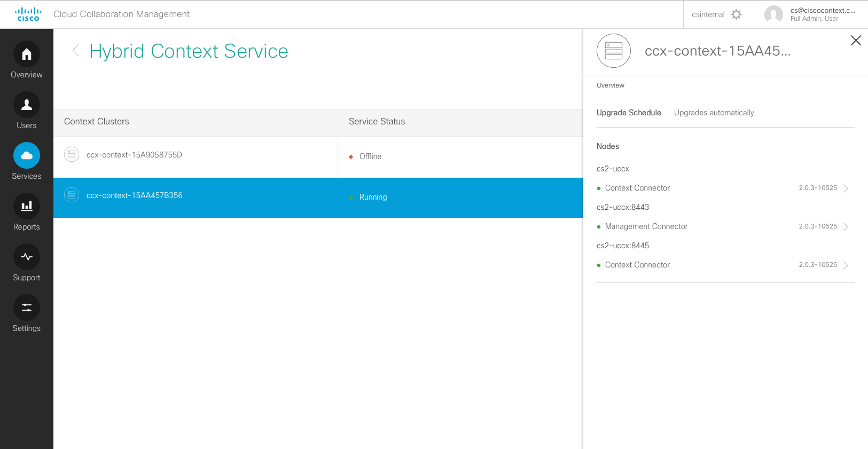Screen dimensions: 868x449
Task: Click the csinternal gear icon
Action: click(737, 14)
